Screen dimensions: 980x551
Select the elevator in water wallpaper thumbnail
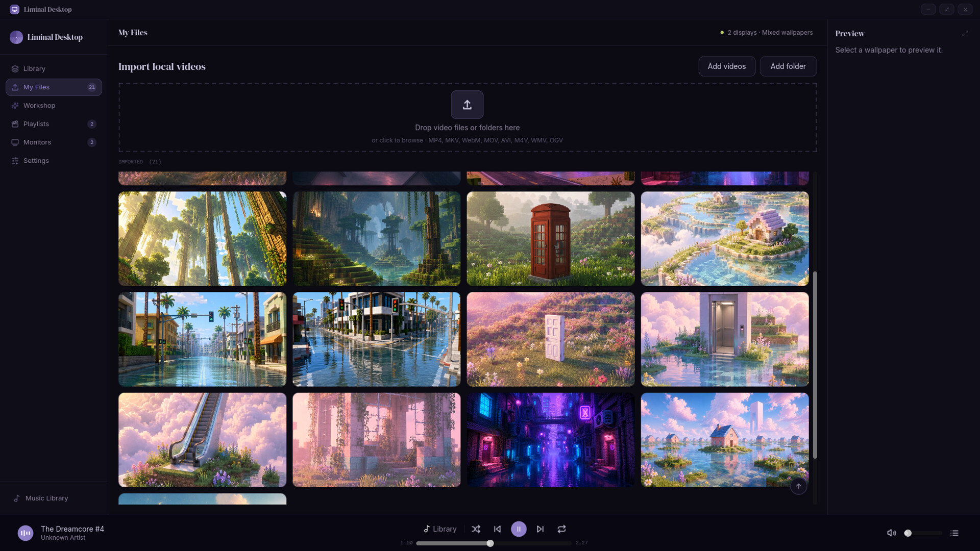coord(725,339)
